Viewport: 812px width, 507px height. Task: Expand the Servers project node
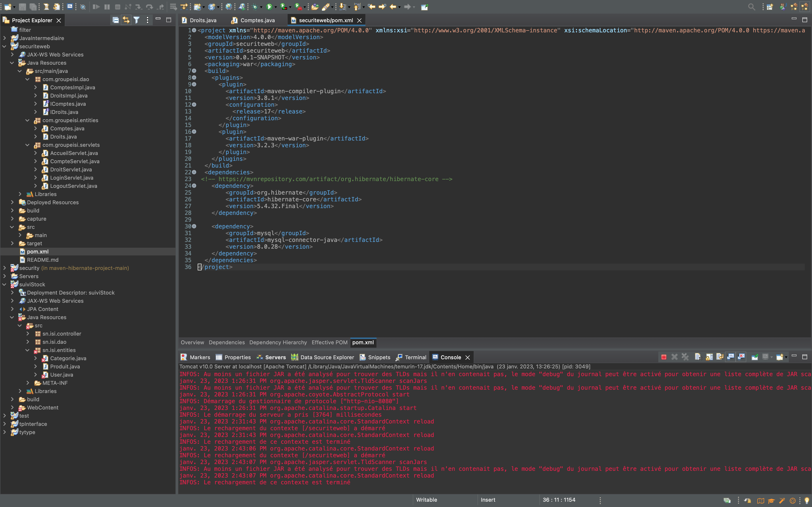click(x=5, y=276)
